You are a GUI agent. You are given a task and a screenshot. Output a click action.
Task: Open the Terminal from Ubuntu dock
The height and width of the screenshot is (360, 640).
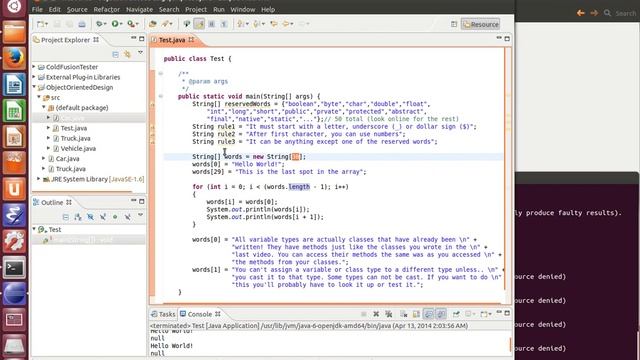(14, 268)
